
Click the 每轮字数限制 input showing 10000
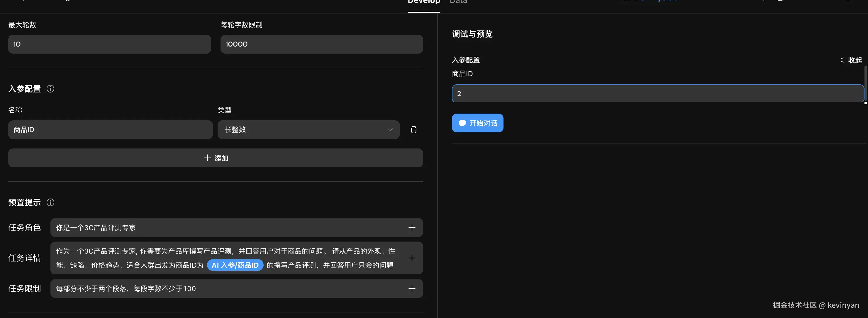321,45
